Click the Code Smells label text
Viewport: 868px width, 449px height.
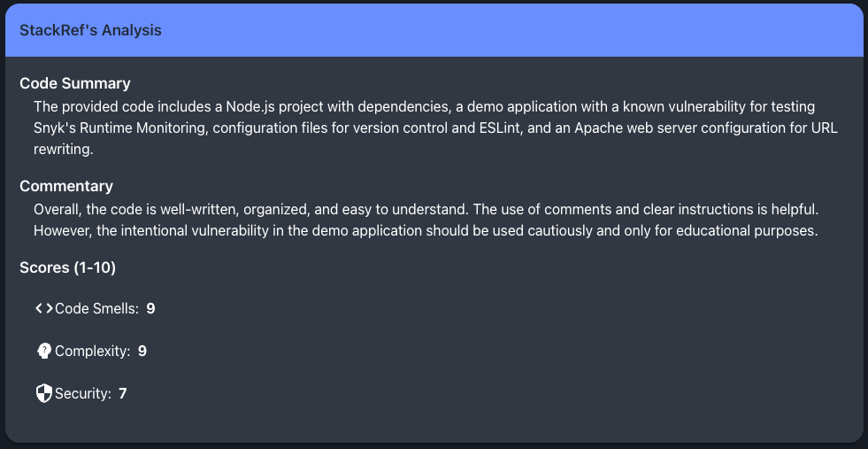pos(96,308)
